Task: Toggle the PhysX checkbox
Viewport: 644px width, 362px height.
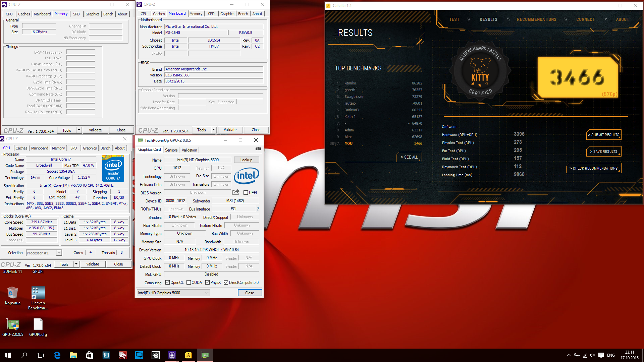Action: click(x=208, y=283)
